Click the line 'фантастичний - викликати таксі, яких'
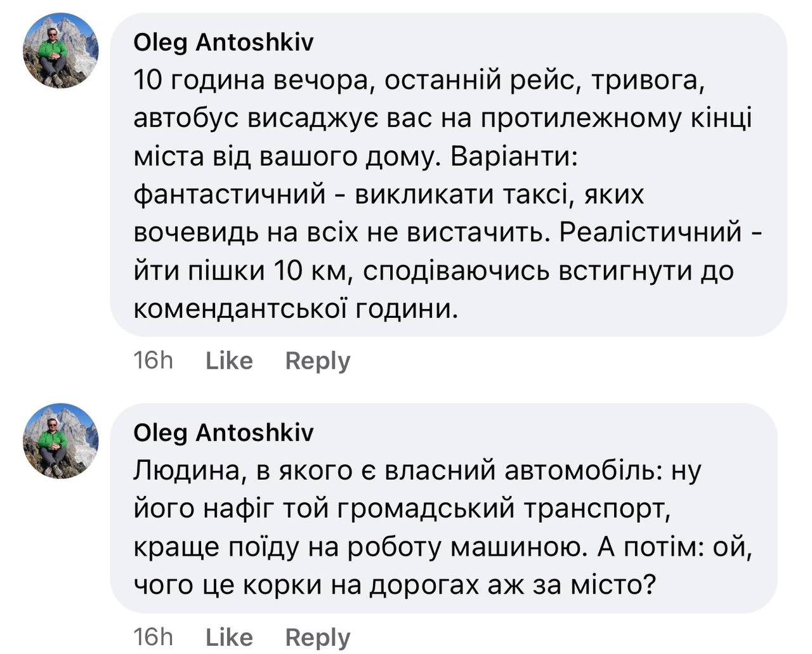The image size is (812, 654). [388, 195]
